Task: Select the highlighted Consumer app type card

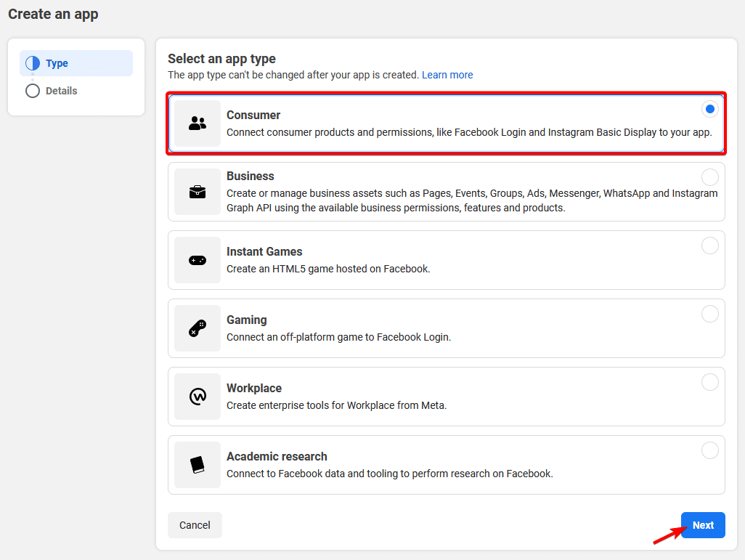Action: pos(446,123)
